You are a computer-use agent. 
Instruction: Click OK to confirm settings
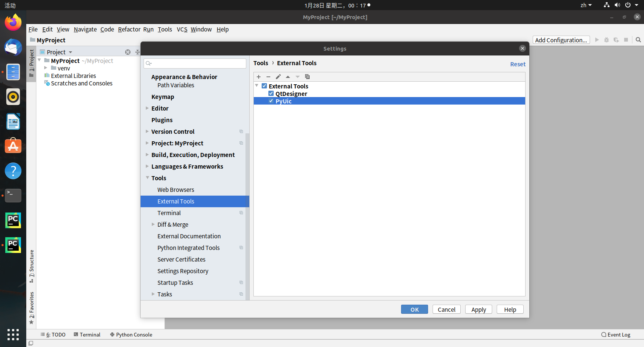pyautogui.click(x=415, y=309)
